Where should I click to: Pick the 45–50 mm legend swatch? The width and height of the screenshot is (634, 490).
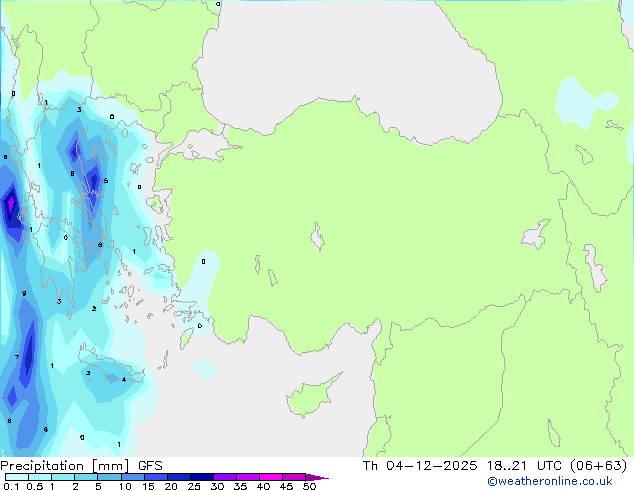(294, 477)
